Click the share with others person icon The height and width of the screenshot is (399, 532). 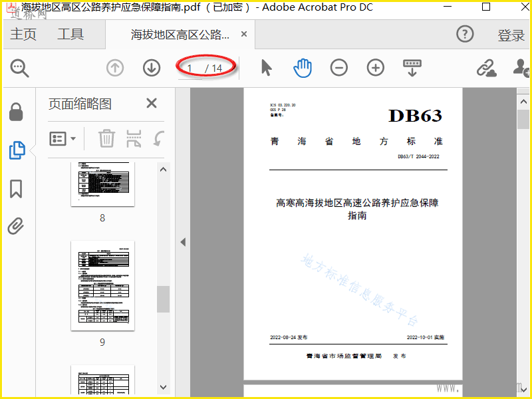coord(521,68)
